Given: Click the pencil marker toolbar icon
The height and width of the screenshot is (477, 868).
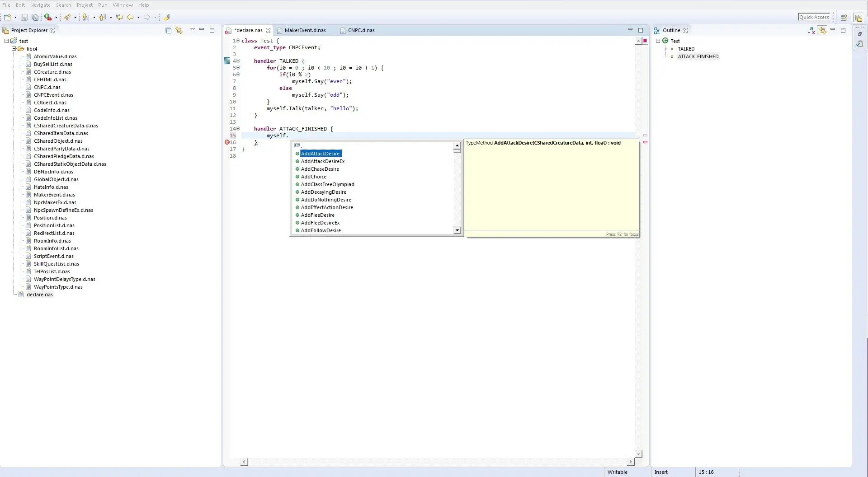Looking at the screenshot, I should (166, 17).
